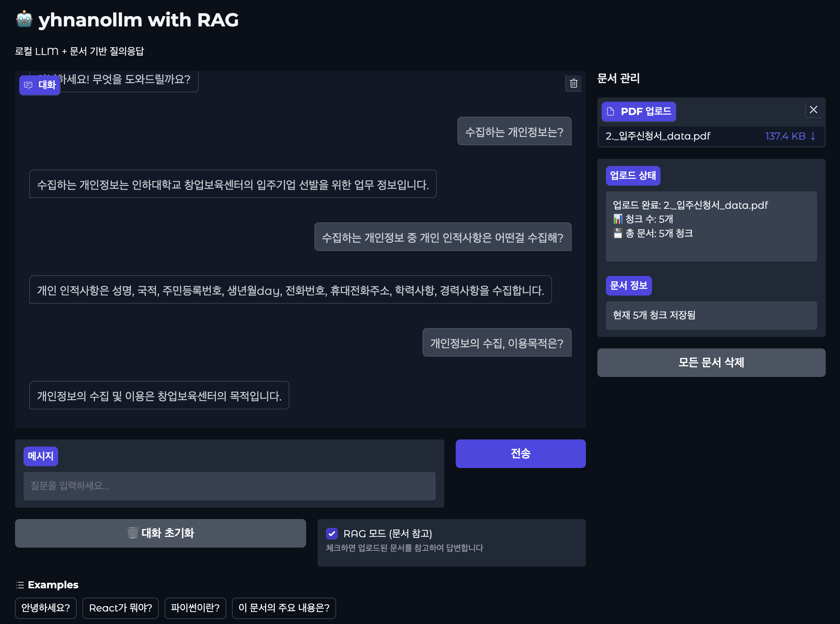Viewport: 840px width, 624px height.
Task: Remove the uploaded PDF with X icon
Action: (x=813, y=110)
